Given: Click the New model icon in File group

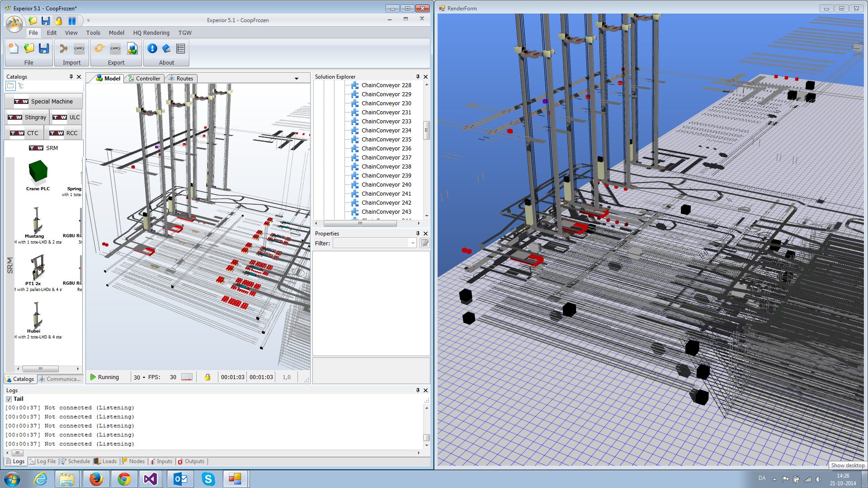Looking at the screenshot, I should coord(14,48).
